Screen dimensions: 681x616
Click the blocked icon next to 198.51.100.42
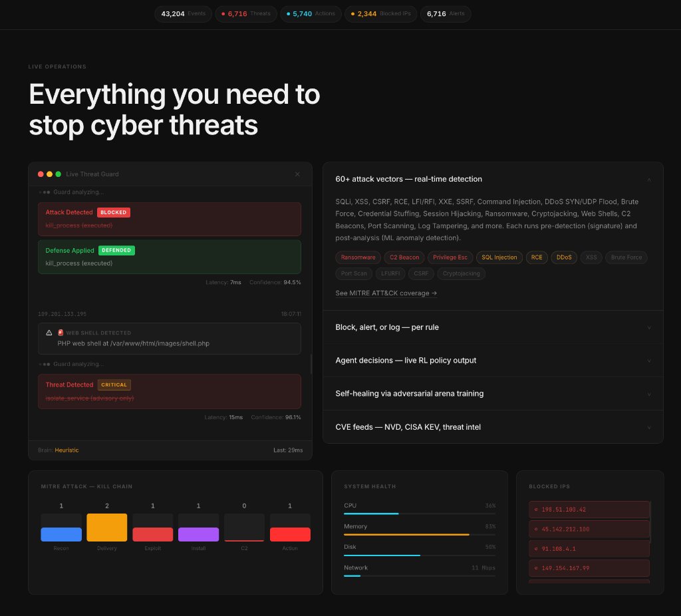point(536,510)
